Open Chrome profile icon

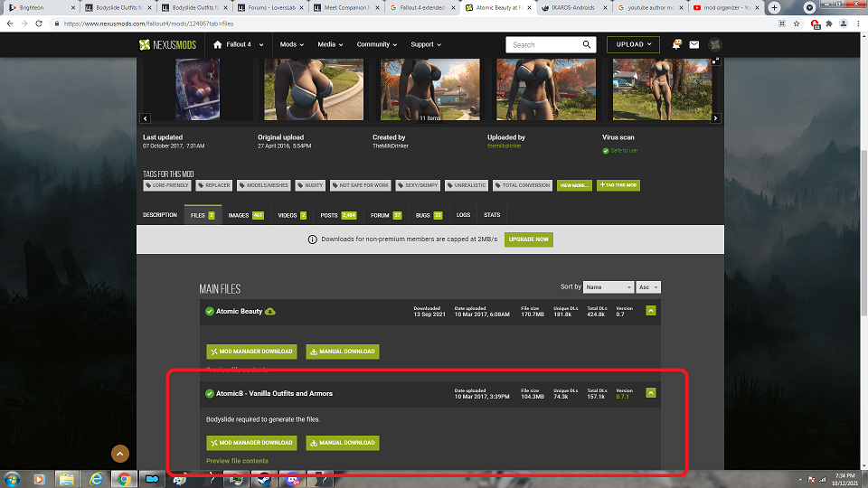(843, 23)
